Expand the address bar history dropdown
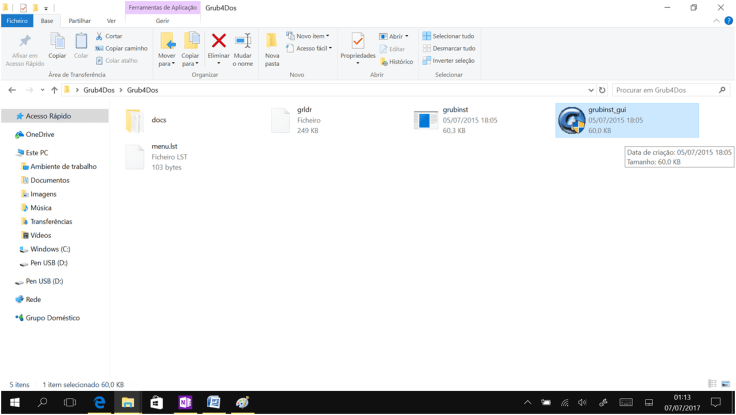The image size is (736, 415). [590, 90]
